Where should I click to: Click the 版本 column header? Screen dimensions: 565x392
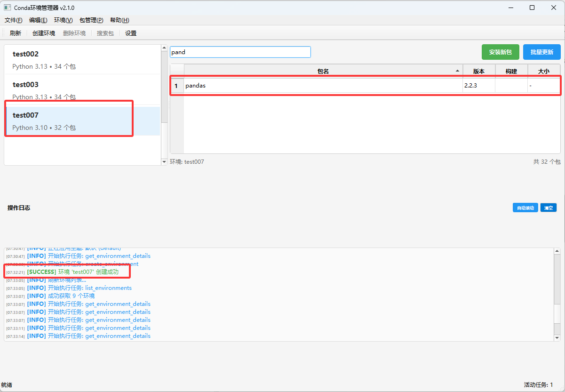click(x=479, y=71)
